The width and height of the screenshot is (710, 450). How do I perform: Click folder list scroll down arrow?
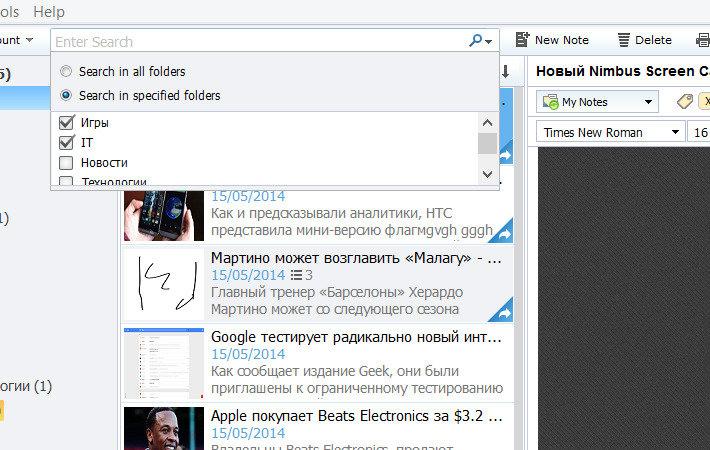[x=487, y=174]
